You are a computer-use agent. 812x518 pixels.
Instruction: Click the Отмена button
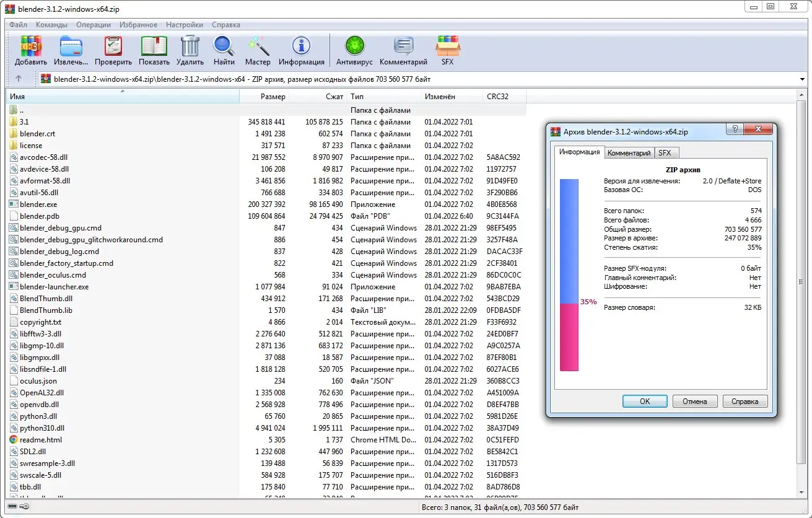pos(694,401)
